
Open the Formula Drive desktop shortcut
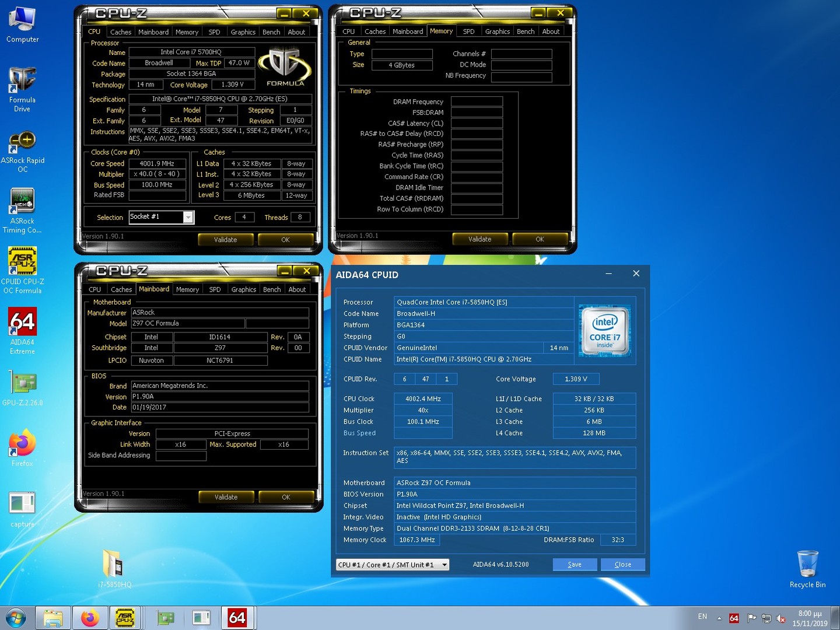pos(22,89)
